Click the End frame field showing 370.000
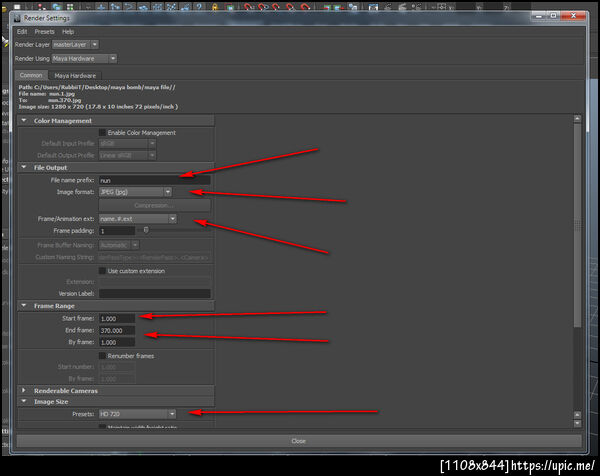Screen dimensions: 600x476 [x=117, y=330]
